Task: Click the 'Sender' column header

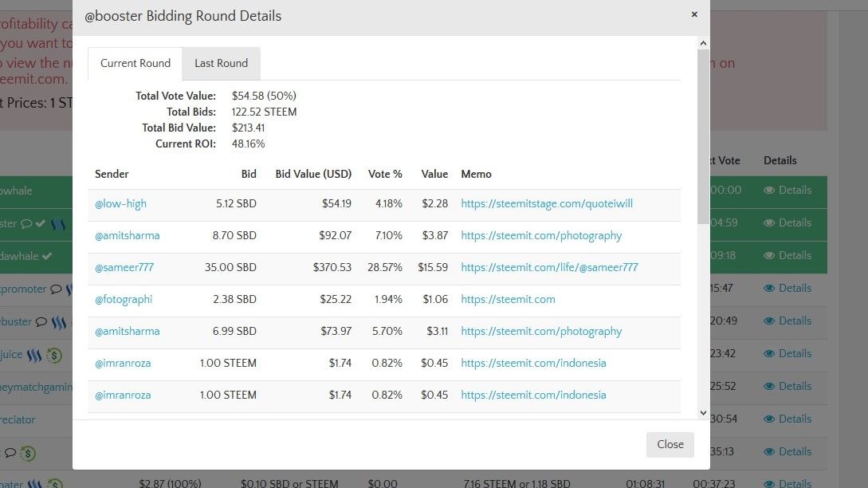Action: click(x=112, y=174)
